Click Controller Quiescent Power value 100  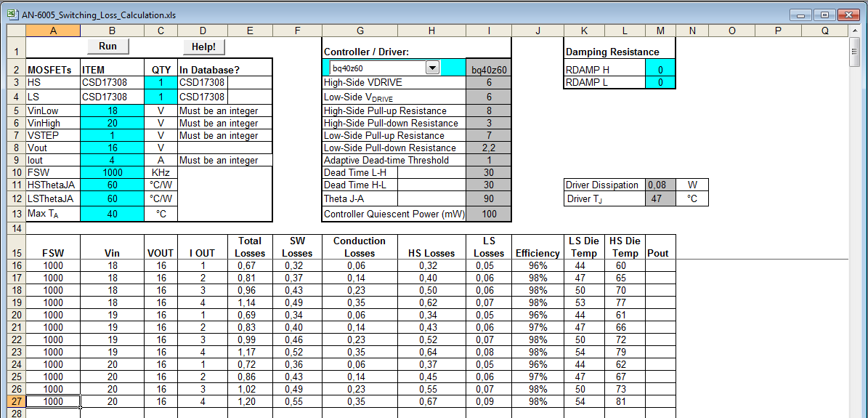pyautogui.click(x=489, y=214)
